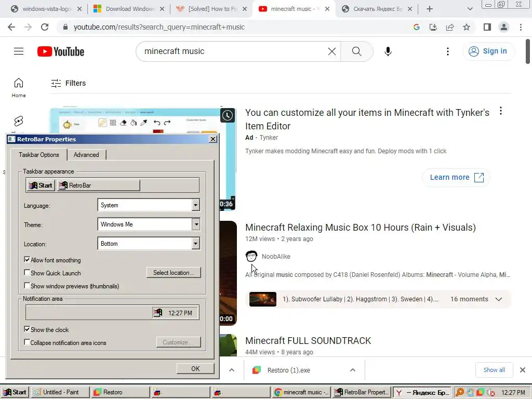Close the minecraft music browser tab
The height and width of the screenshot is (399, 532).
(327, 9)
